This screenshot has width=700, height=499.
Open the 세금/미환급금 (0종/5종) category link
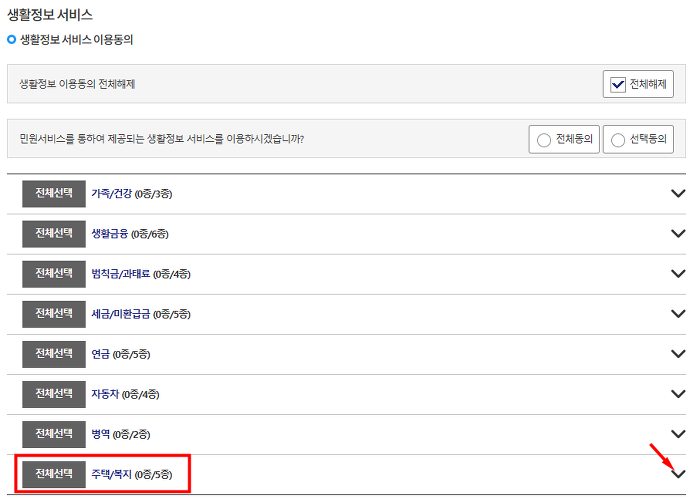pyautogui.click(x=141, y=314)
